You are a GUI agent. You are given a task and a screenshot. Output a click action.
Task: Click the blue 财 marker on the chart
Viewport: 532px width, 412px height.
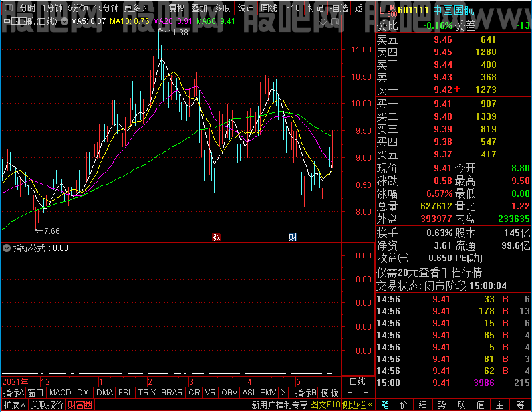point(293,237)
